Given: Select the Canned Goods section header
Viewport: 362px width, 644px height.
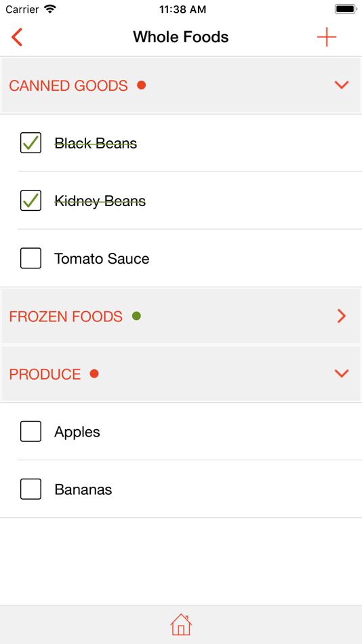Looking at the screenshot, I should [x=181, y=85].
